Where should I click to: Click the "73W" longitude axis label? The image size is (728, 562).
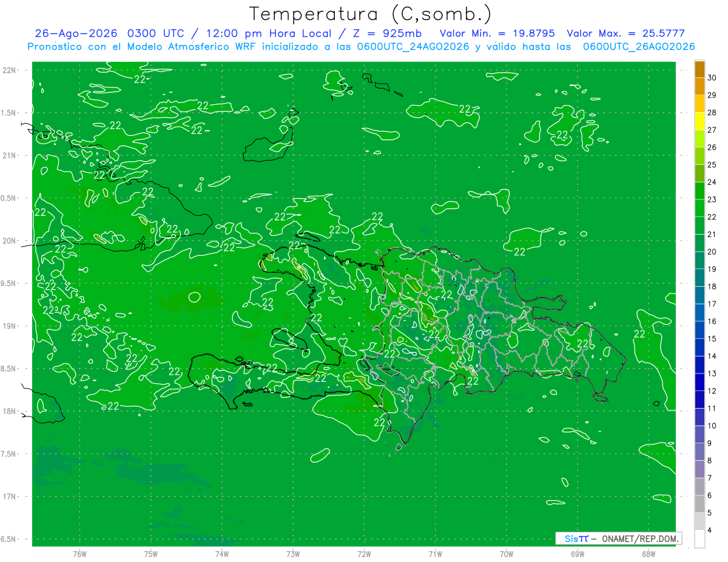point(293,554)
